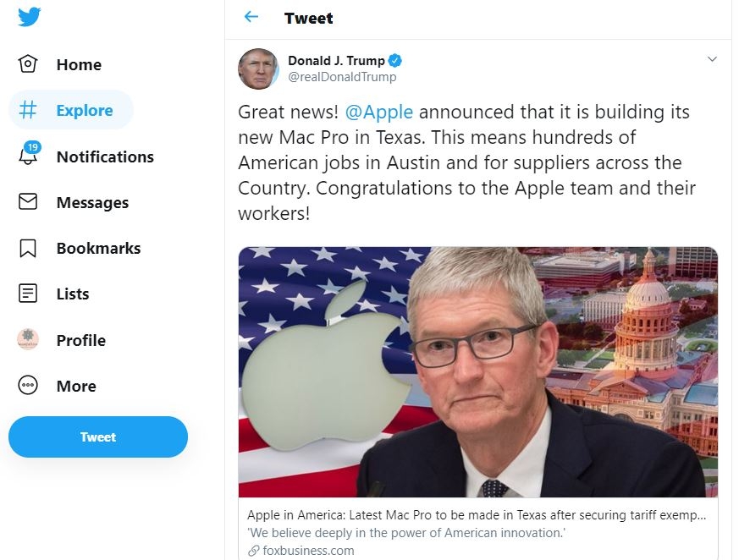Open the More circle ellipsis icon
The width and height of the screenshot is (750, 560).
pyautogui.click(x=28, y=385)
